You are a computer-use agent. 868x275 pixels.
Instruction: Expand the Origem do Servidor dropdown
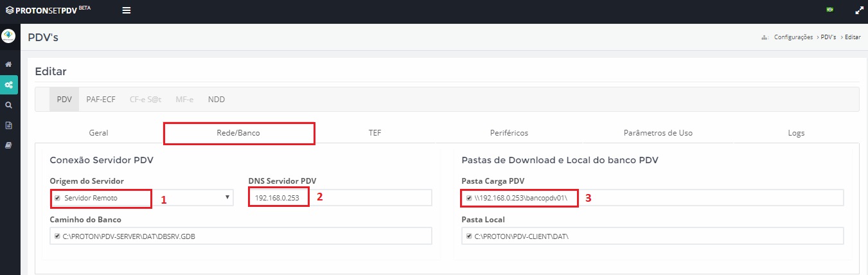(x=142, y=197)
